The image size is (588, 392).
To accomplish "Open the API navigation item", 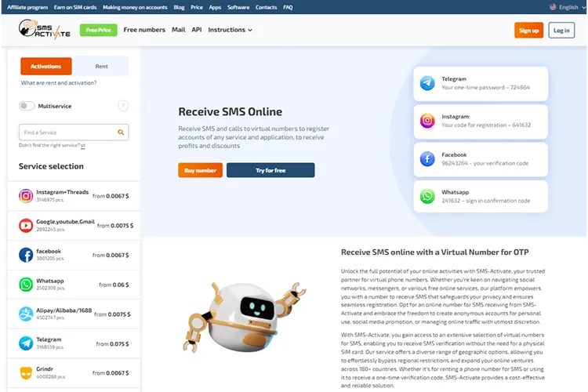I will tap(197, 30).
